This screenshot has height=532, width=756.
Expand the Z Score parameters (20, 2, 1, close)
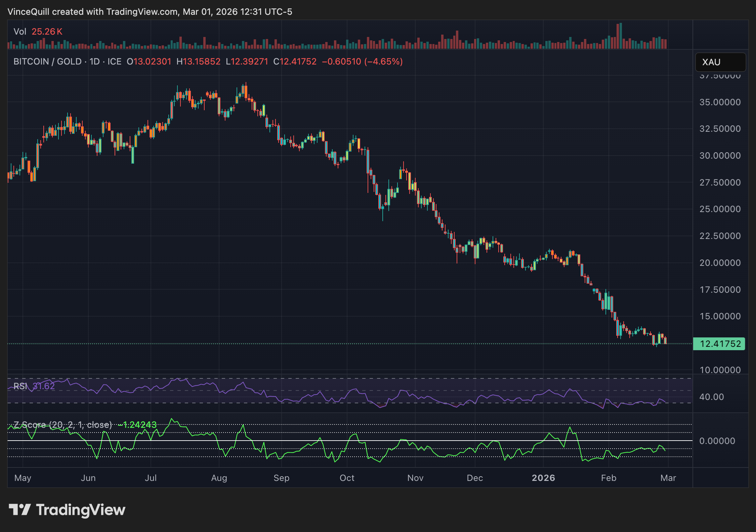tap(81, 425)
